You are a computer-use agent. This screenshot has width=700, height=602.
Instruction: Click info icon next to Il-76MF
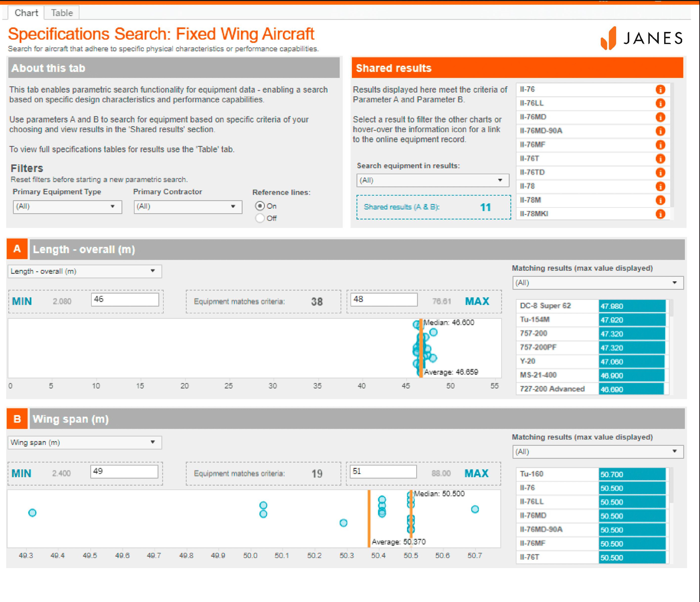pyautogui.click(x=660, y=145)
